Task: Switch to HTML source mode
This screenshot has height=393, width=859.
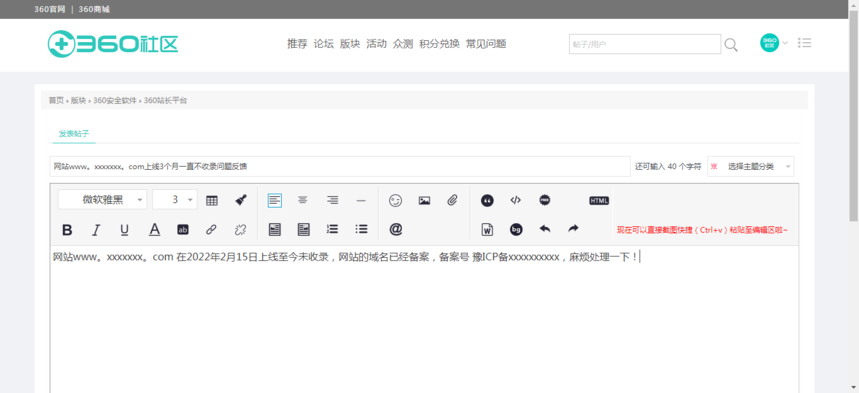Action: click(599, 201)
